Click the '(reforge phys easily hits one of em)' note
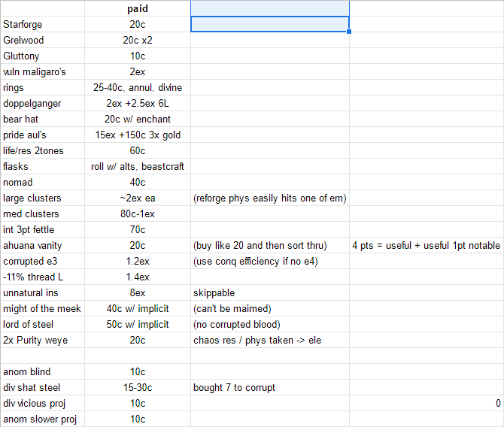504x427 pixels. click(269, 198)
